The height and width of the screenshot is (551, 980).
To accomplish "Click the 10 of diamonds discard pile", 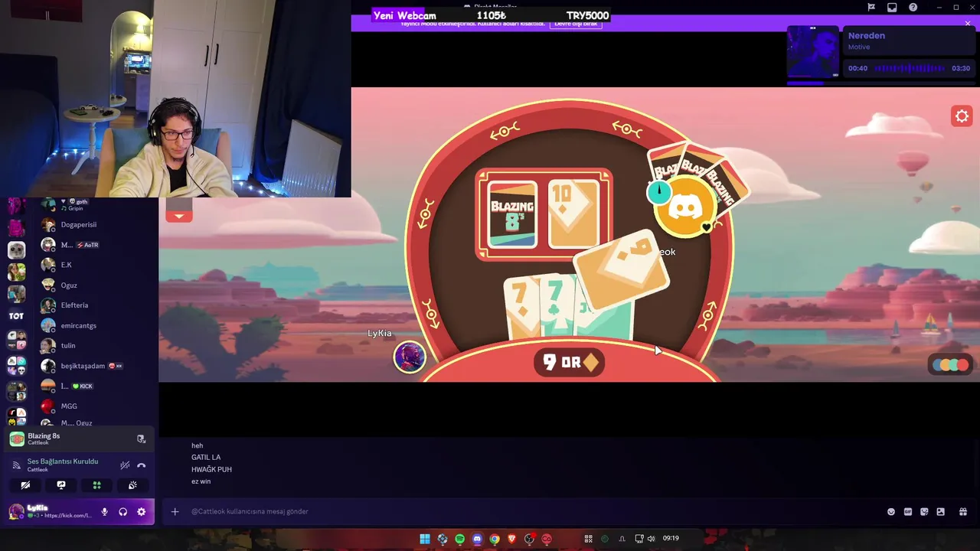I will coord(573,215).
